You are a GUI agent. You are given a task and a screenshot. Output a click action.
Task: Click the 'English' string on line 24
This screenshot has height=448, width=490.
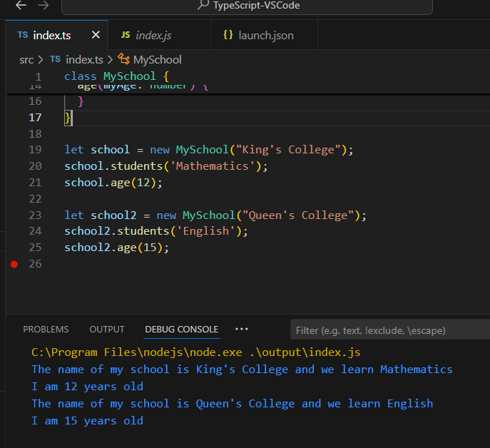(206, 231)
